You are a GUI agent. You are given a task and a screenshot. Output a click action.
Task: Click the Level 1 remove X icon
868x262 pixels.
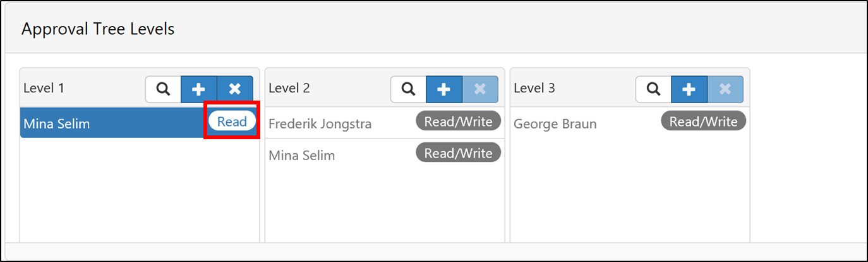(x=235, y=89)
